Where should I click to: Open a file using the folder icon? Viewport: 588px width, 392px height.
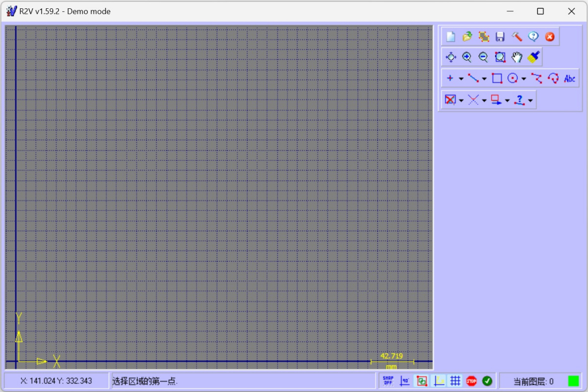tap(467, 37)
